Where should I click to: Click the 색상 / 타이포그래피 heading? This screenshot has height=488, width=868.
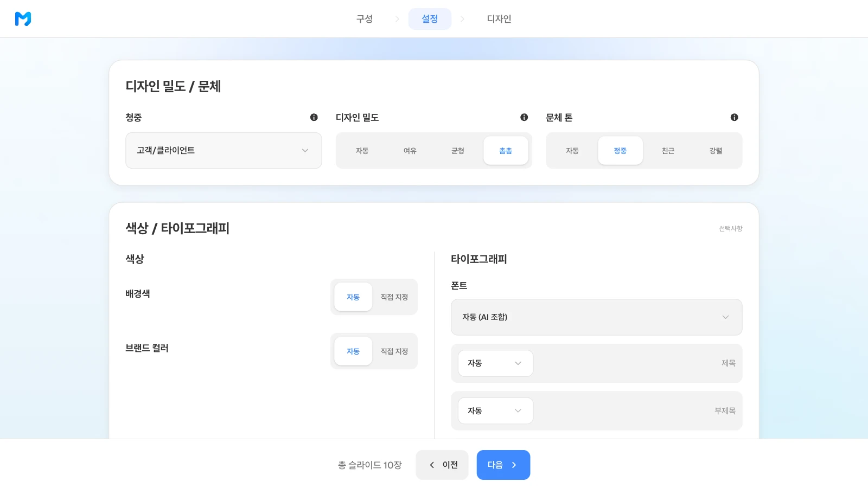(177, 228)
